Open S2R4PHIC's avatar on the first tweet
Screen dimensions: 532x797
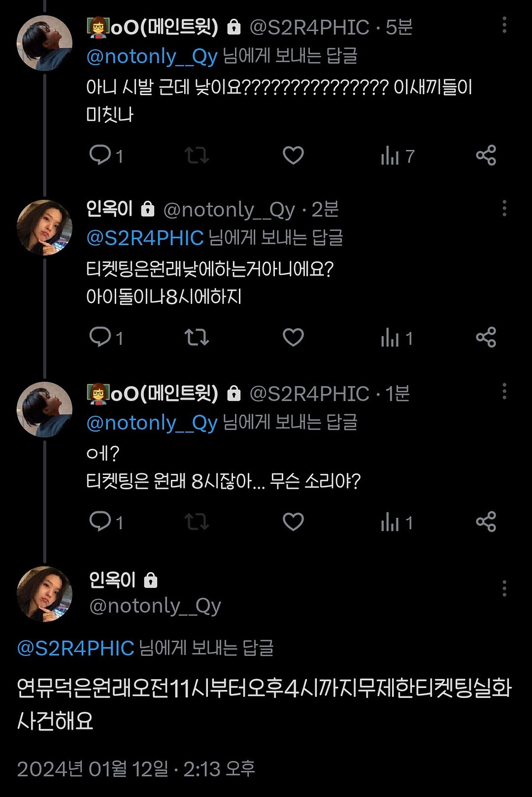point(44,43)
